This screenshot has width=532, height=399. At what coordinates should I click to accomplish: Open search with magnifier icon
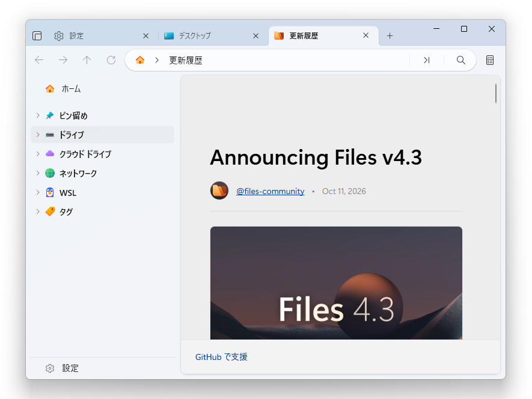[460, 60]
